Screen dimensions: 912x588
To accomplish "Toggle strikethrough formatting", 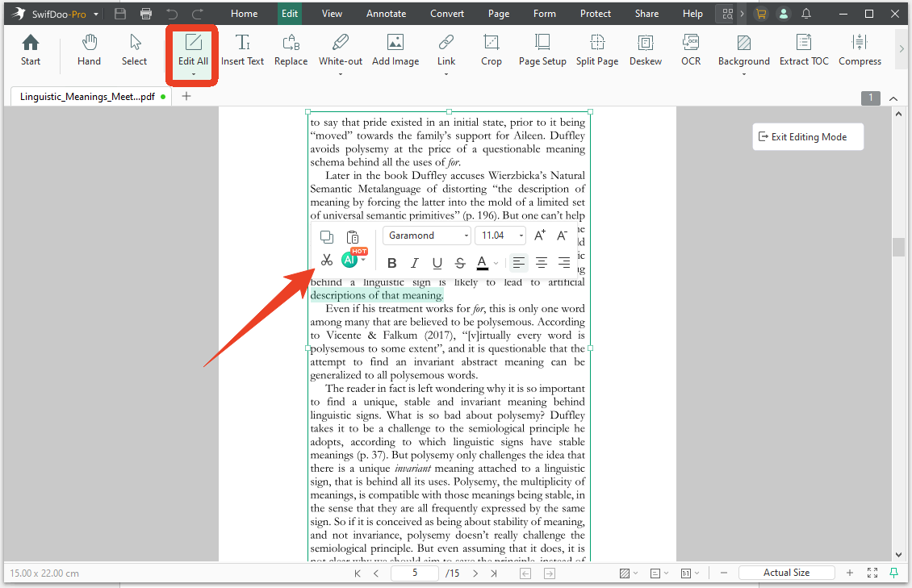I will [x=460, y=263].
